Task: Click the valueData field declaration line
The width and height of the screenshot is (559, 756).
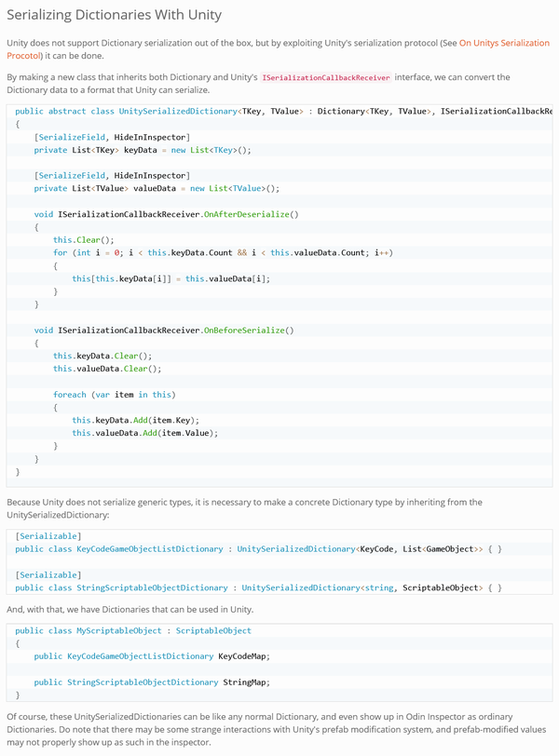Action: (157, 188)
